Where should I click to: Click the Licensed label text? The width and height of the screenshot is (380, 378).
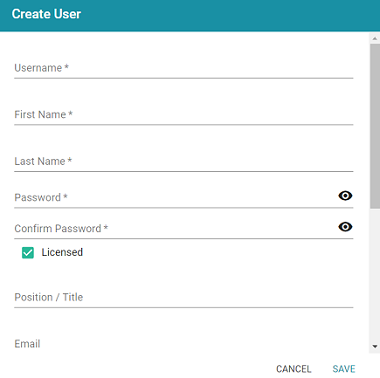pyautogui.click(x=62, y=252)
